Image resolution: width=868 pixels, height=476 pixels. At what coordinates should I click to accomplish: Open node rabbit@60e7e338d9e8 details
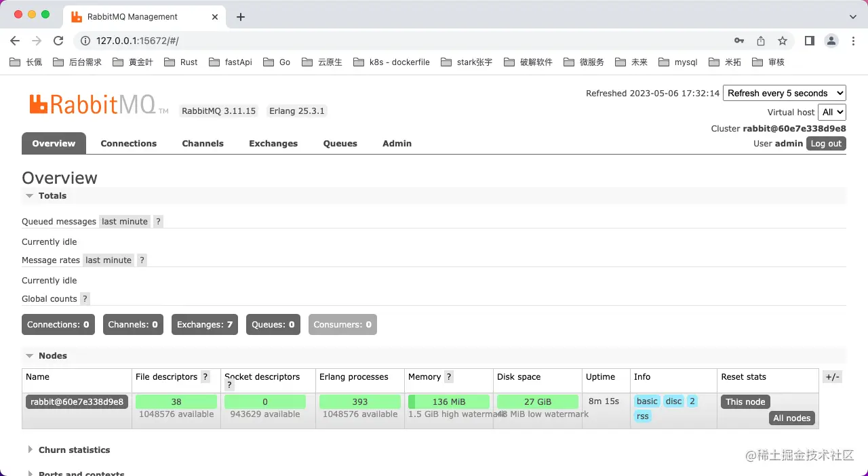pyautogui.click(x=76, y=401)
